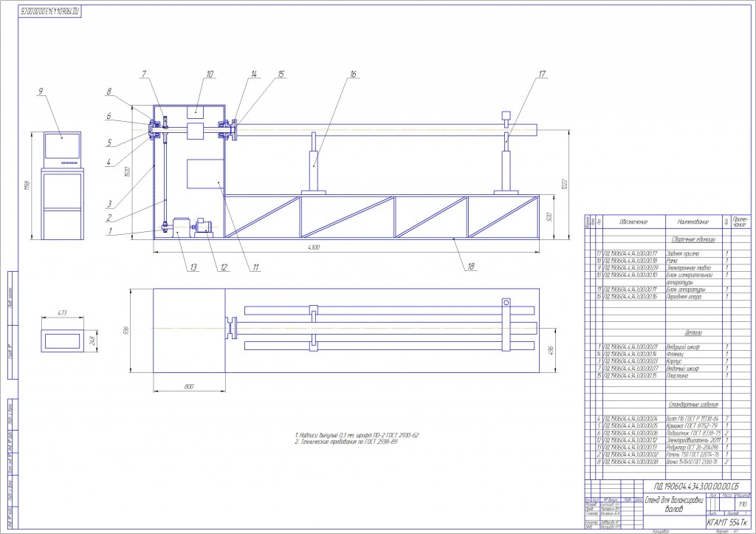756x534 pixels.
Task: Select leader callout '9' above the display console
Action: click(x=41, y=91)
